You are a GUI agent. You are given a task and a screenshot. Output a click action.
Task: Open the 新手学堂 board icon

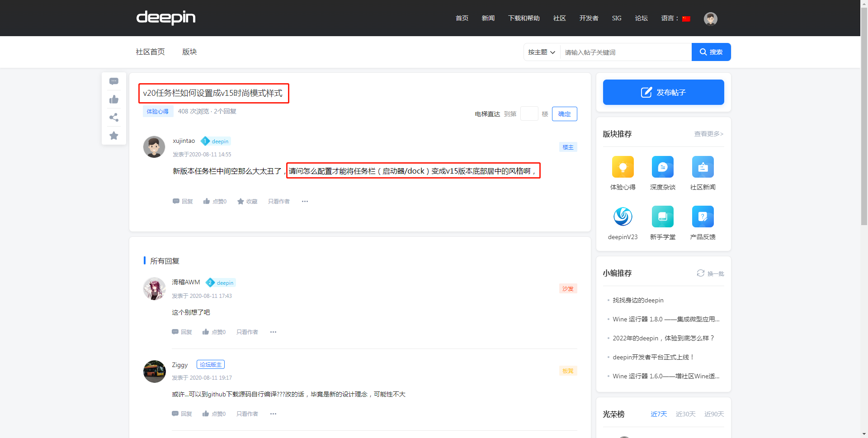point(663,217)
